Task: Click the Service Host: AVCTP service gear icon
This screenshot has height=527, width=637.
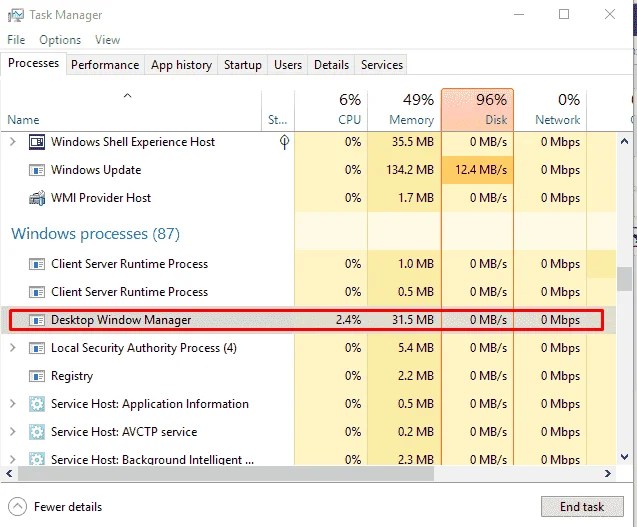Action: click(x=37, y=432)
